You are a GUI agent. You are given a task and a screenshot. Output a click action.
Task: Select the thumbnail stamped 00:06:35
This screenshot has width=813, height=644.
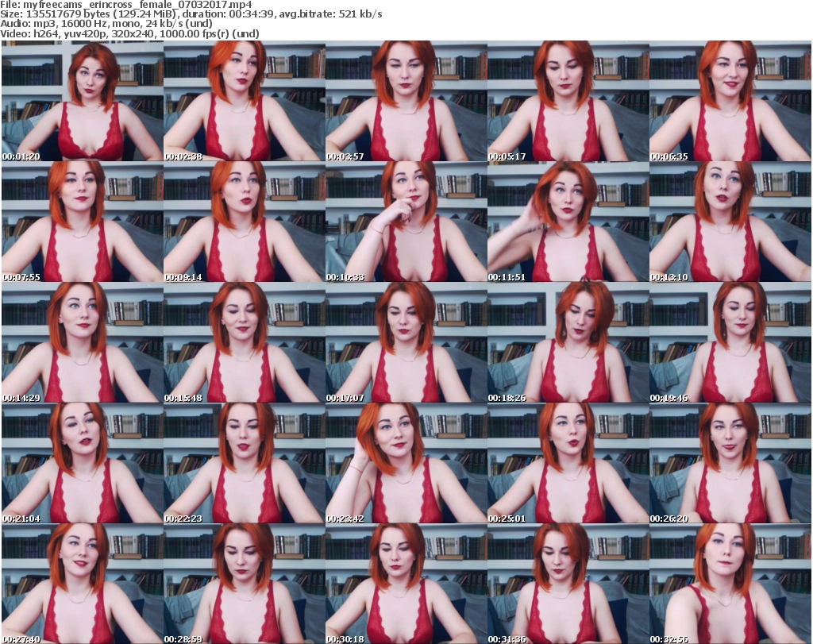[730, 101]
